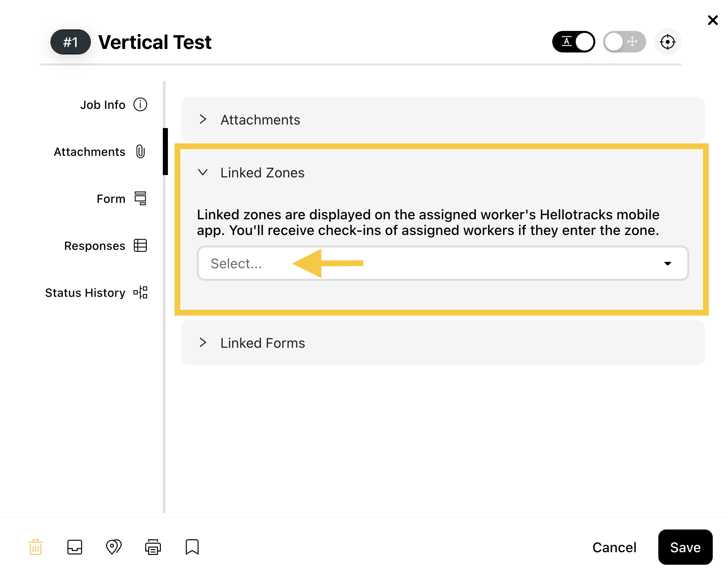Click the trash delete job icon

(35, 547)
